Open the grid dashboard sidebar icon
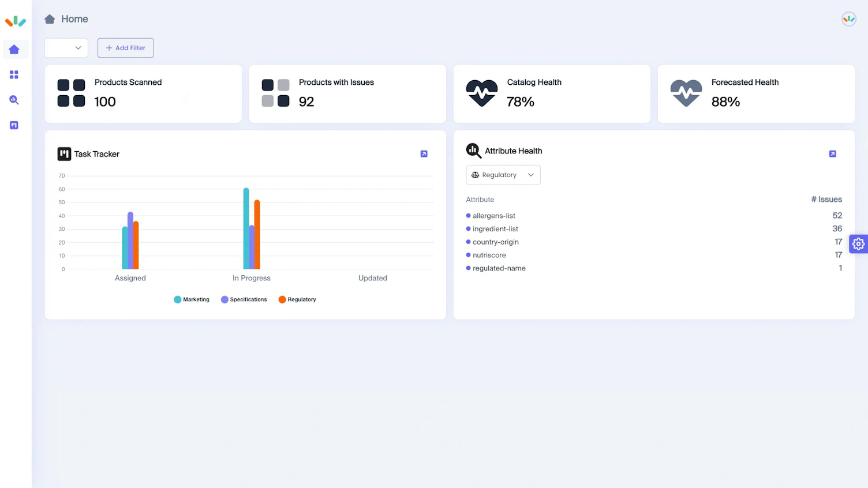 [14, 75]
